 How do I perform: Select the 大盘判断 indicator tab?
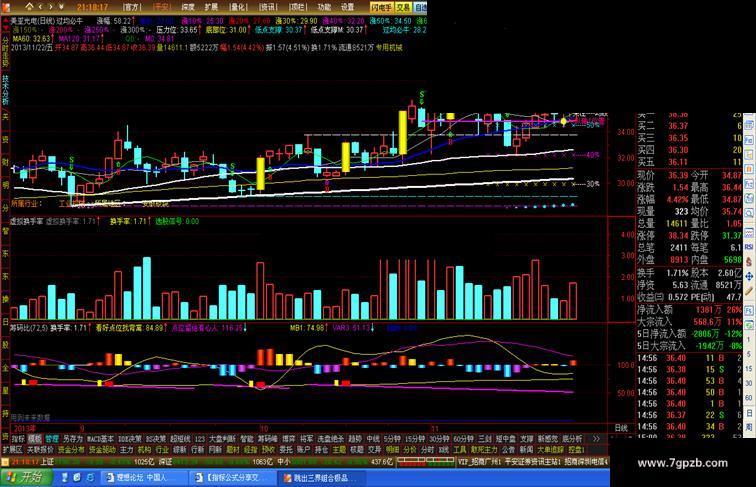pos(222,439)
